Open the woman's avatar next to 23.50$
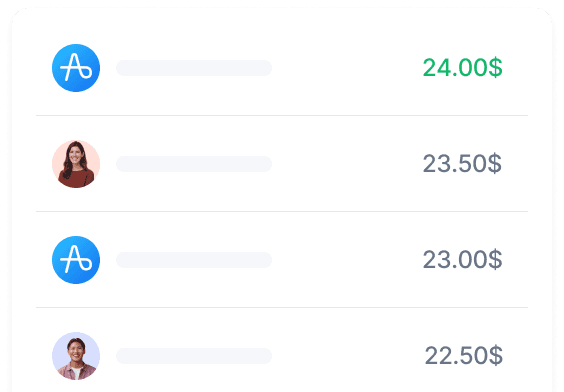Image resolution: width=564 pixels, height=392 pixels. point(76,164)
